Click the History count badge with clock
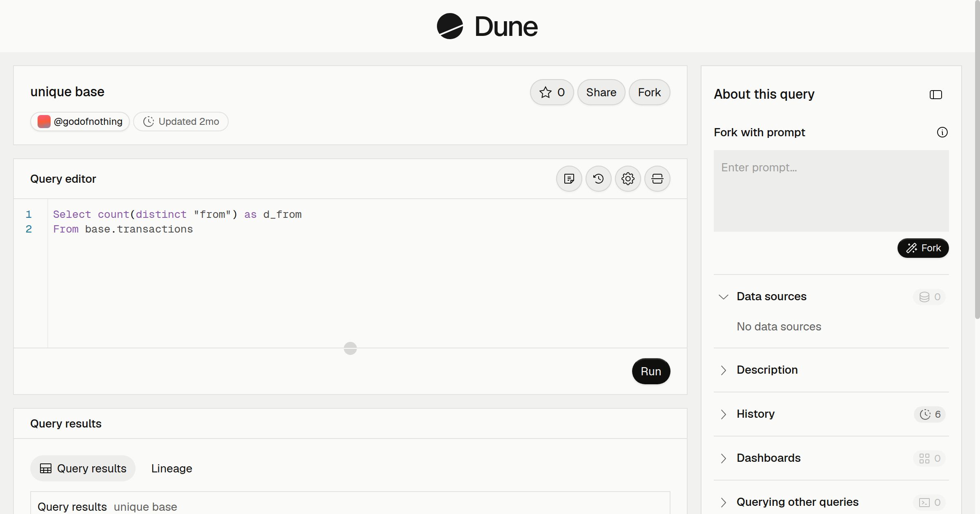Screen dimensions: 980x514 click(x=930, y=414)
